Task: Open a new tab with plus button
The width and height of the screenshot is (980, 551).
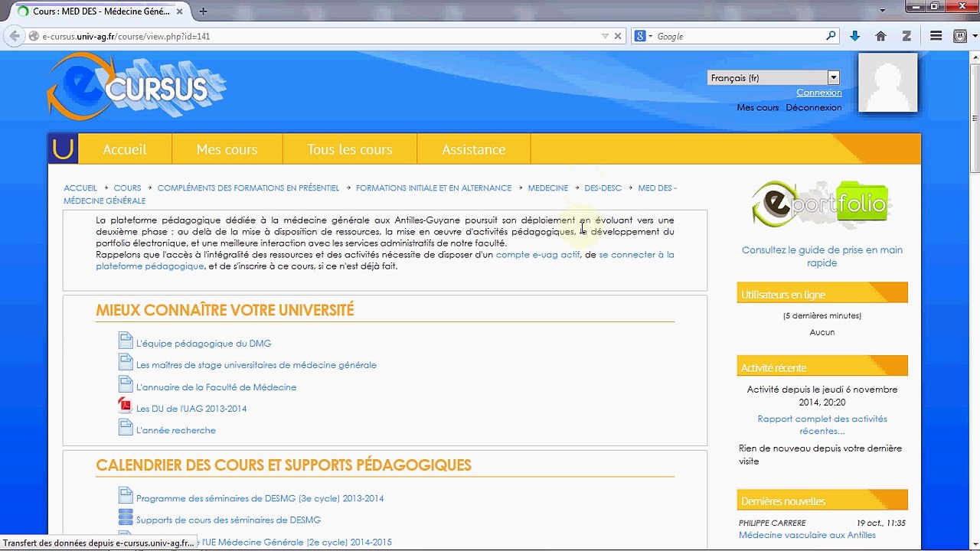Action: [203, 11]
